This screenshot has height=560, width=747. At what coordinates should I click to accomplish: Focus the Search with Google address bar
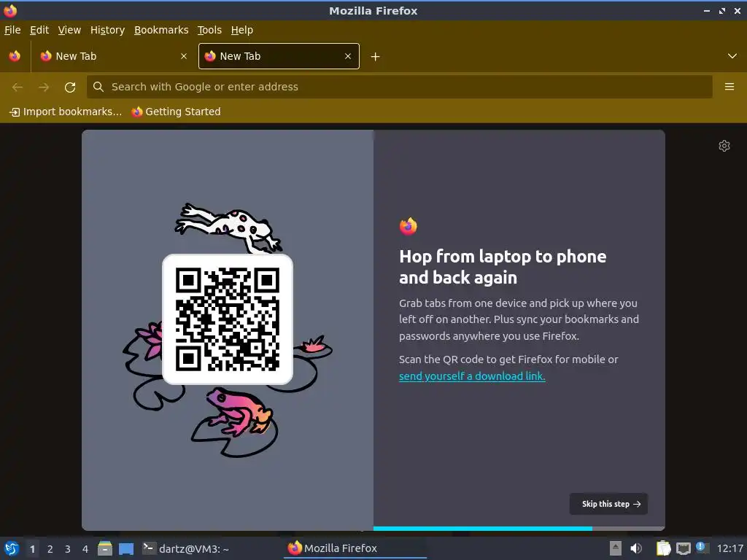tap(399, 87)
